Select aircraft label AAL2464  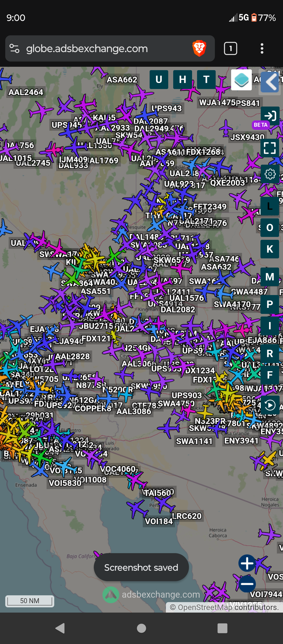[26, 92]
